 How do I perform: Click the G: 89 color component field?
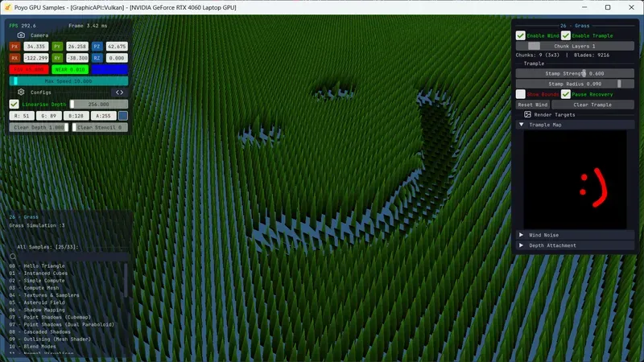point(48,116)
